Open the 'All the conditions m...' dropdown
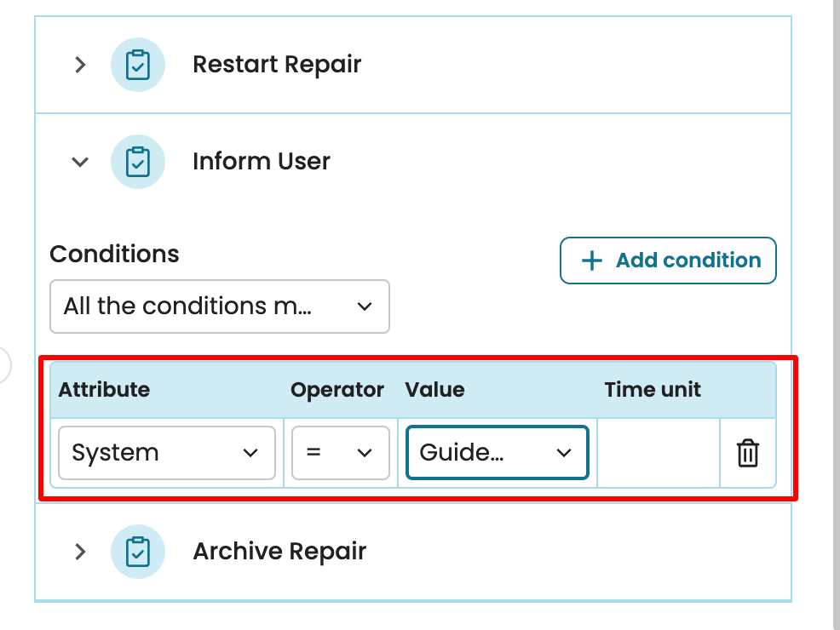This screenshot has height=630, width=840. coord(219,306)
